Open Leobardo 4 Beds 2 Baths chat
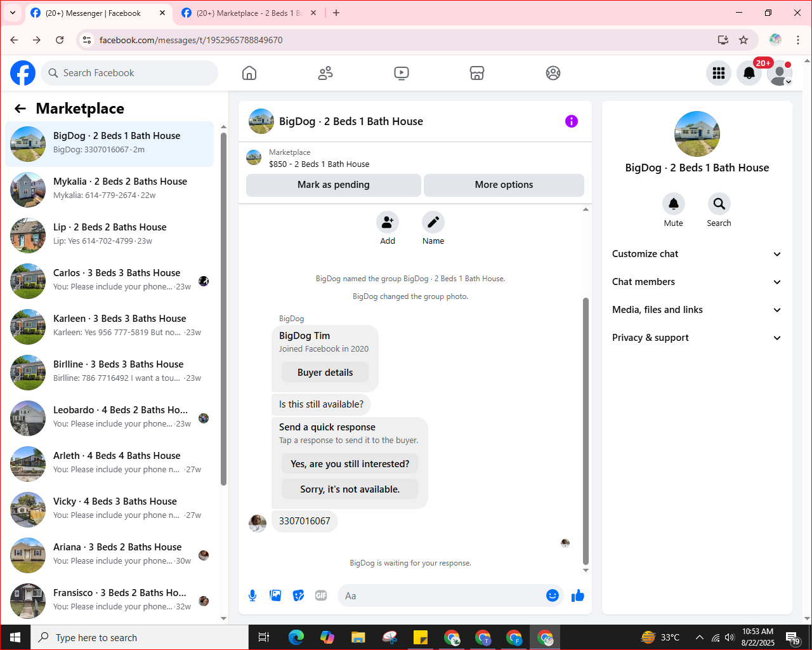The height and width of the screenshot is (650, 812). point(110,418)
